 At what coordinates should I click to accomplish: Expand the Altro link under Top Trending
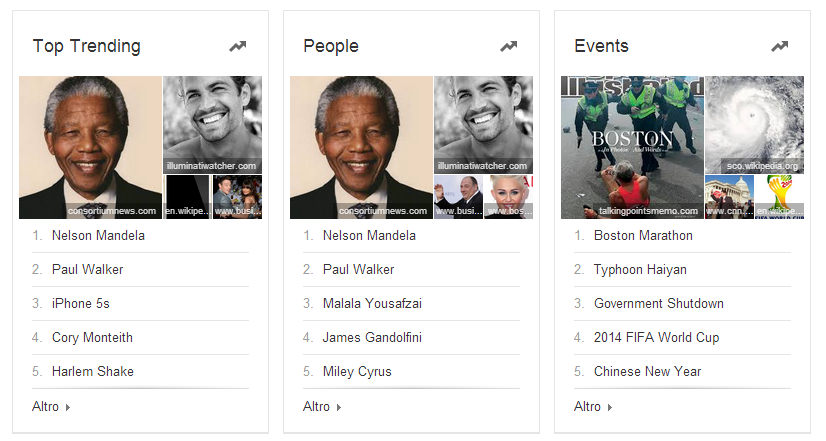coord(52,406)
